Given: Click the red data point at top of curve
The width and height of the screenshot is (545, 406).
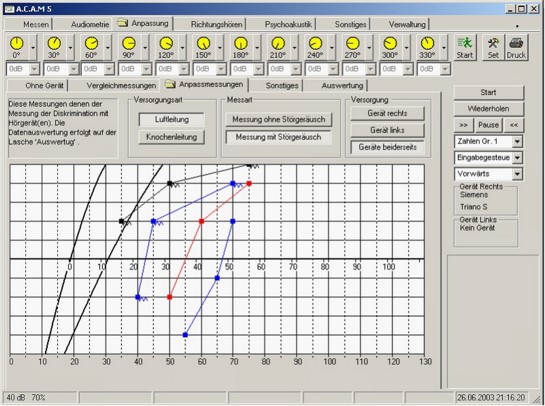Looking at the screenshot, I should tap(249, 184).
